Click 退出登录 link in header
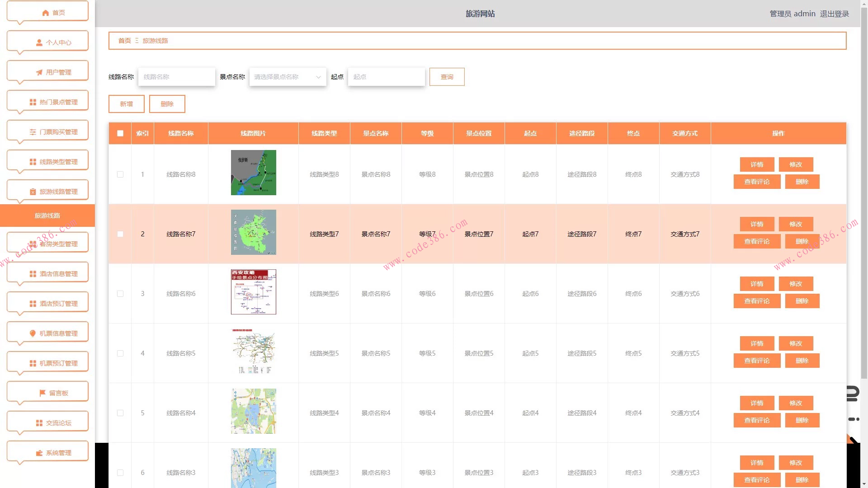The image size is (868, 488). [x=834, y=14]
